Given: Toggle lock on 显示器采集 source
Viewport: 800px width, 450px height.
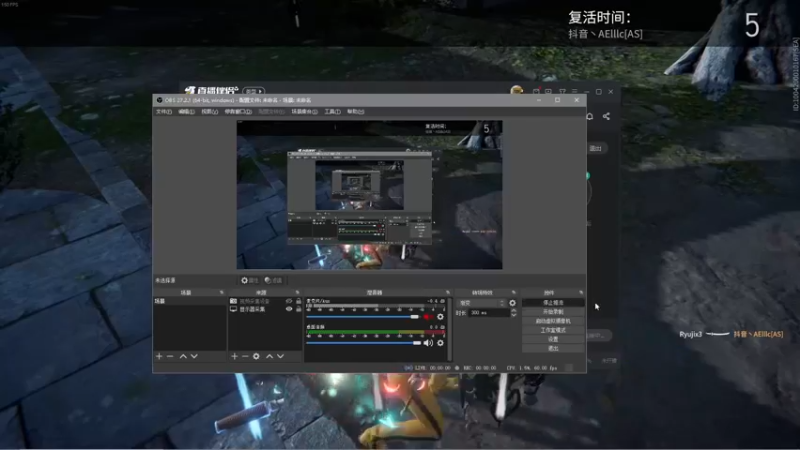Looking at the screenshot, I should coord(298,309).
